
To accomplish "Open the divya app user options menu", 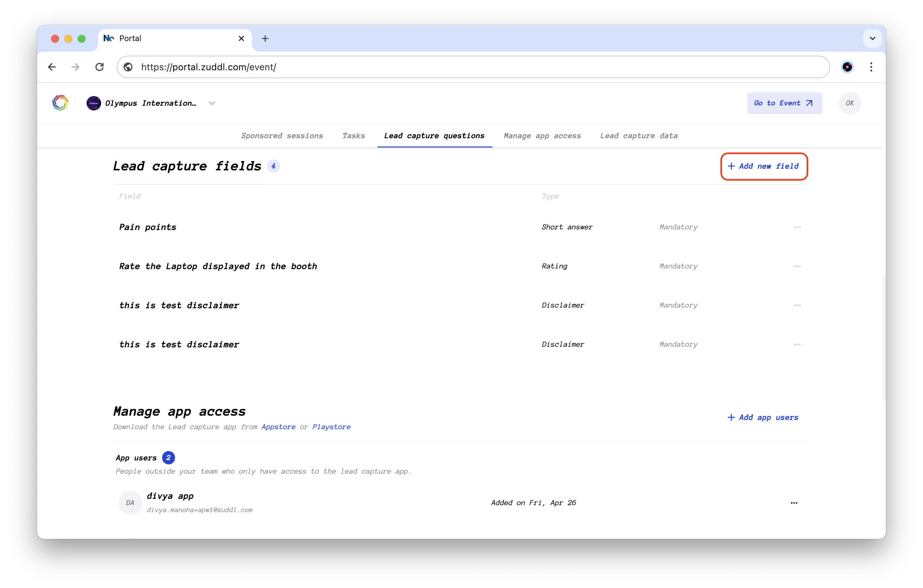I will 794,503.
